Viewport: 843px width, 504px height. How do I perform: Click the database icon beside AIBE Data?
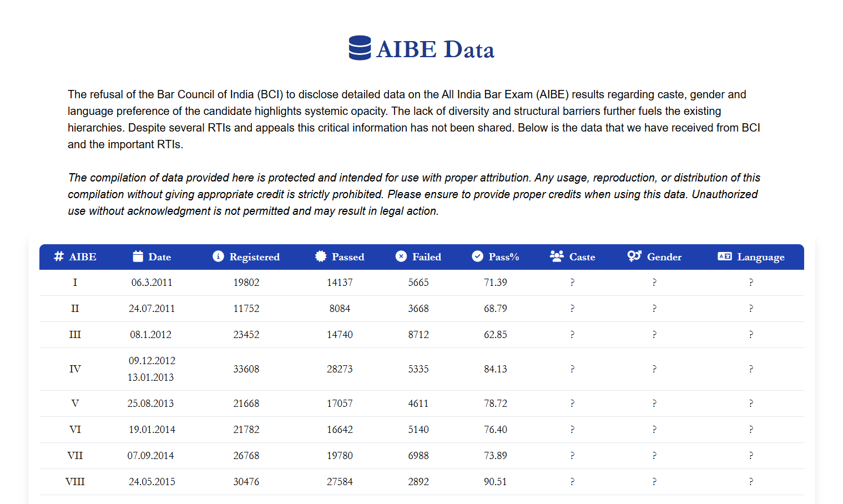pyautogui.click(x=360, y=48)
